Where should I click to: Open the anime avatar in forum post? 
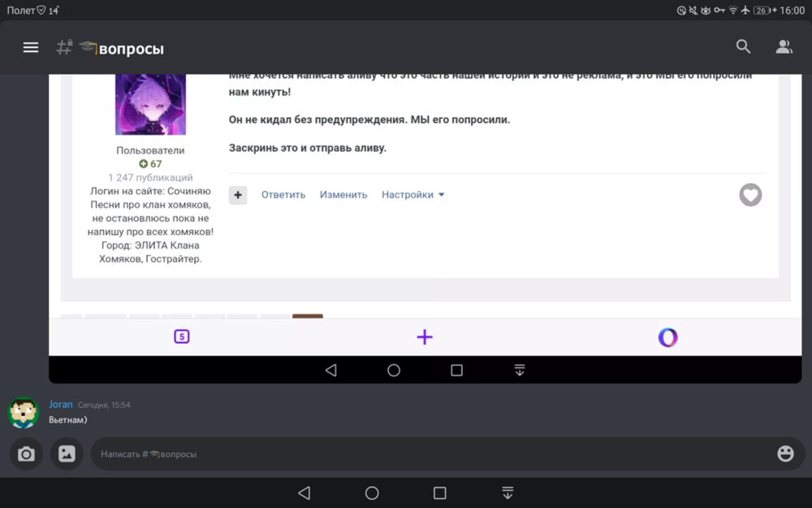[150, 104]
